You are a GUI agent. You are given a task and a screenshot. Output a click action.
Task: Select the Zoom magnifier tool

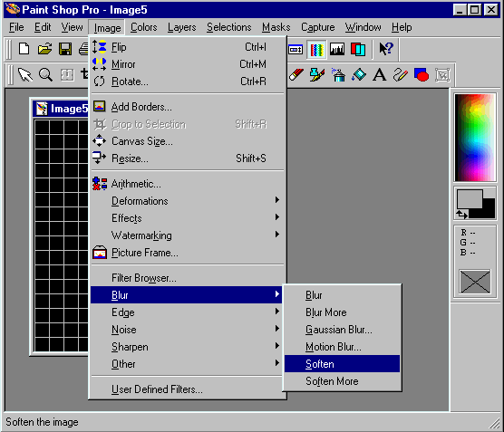45,75
